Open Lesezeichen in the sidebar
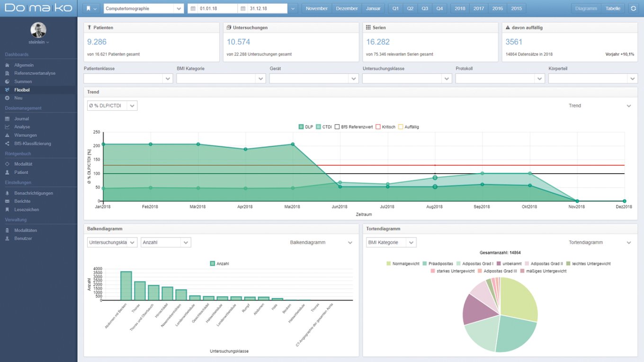This screenshot has width=644, height=362. tap(27, 210)
